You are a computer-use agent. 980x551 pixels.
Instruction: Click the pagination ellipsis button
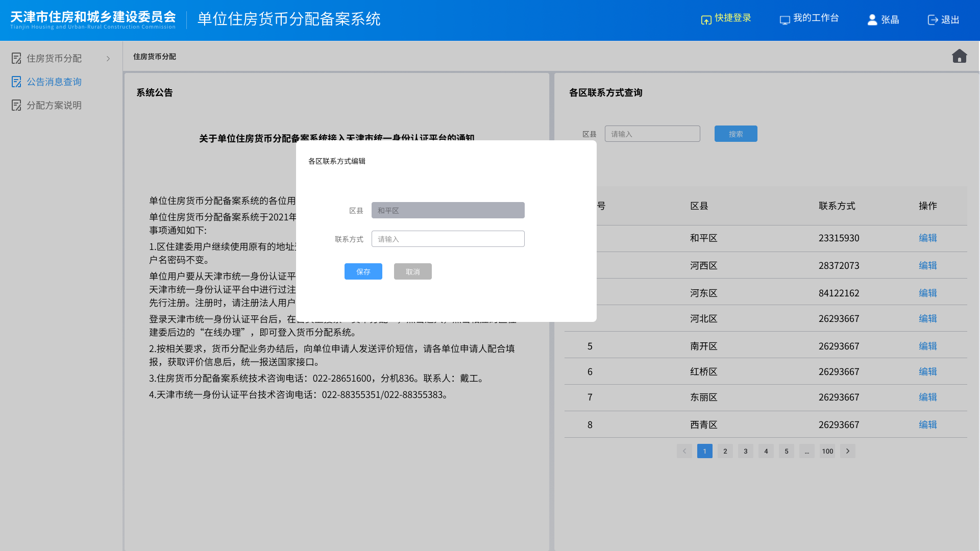click(x=807, y=451)
